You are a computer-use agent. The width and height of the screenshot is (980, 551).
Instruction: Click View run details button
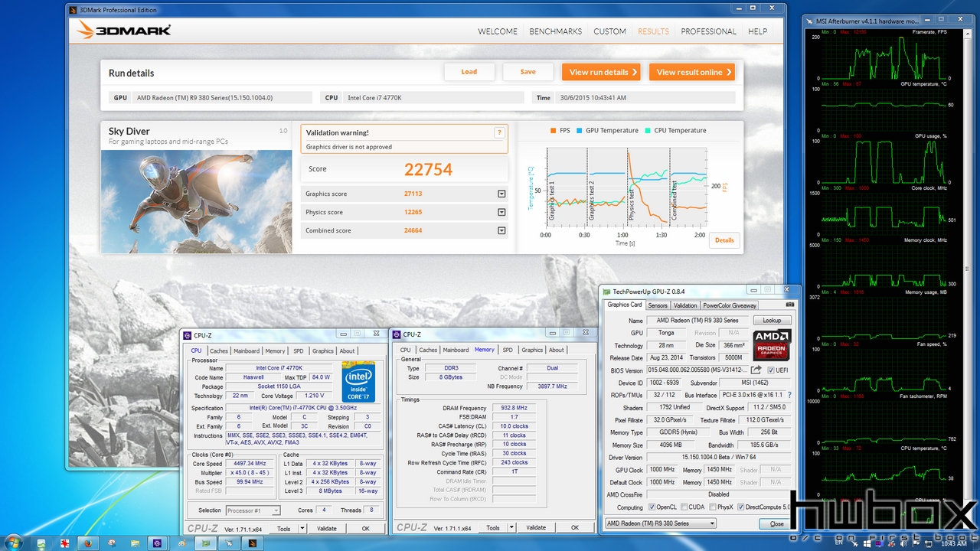601,72
